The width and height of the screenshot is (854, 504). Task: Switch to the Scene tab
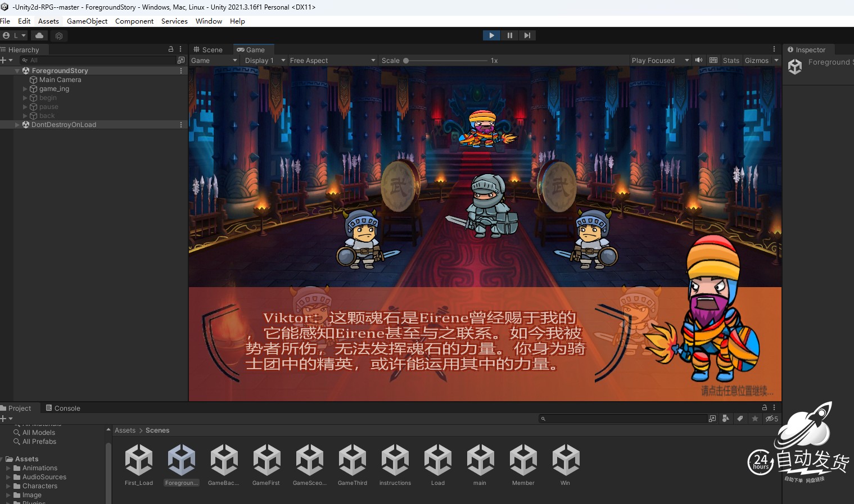pos(208,49)
